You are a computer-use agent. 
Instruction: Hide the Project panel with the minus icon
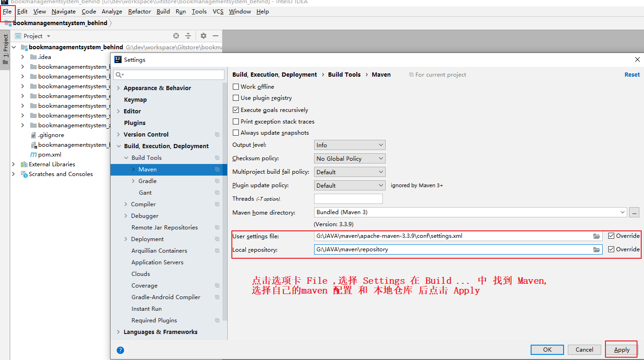pyautogui.click(x=216, y=36)
